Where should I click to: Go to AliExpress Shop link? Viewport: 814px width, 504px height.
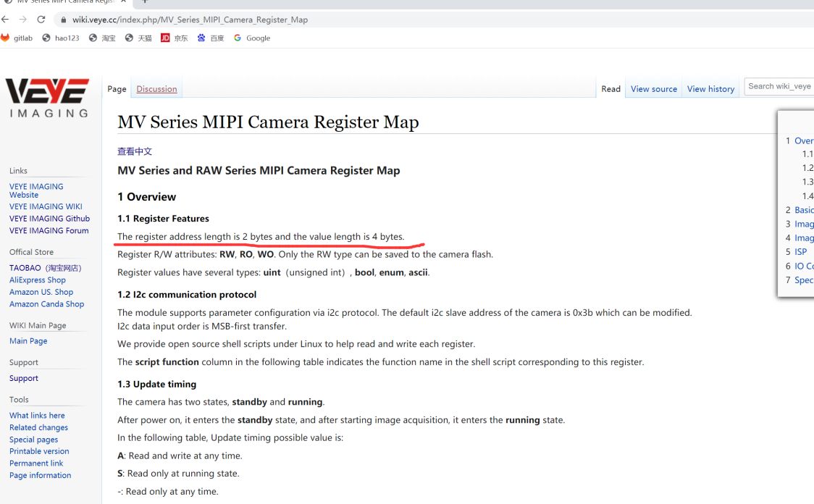[37, 280]
